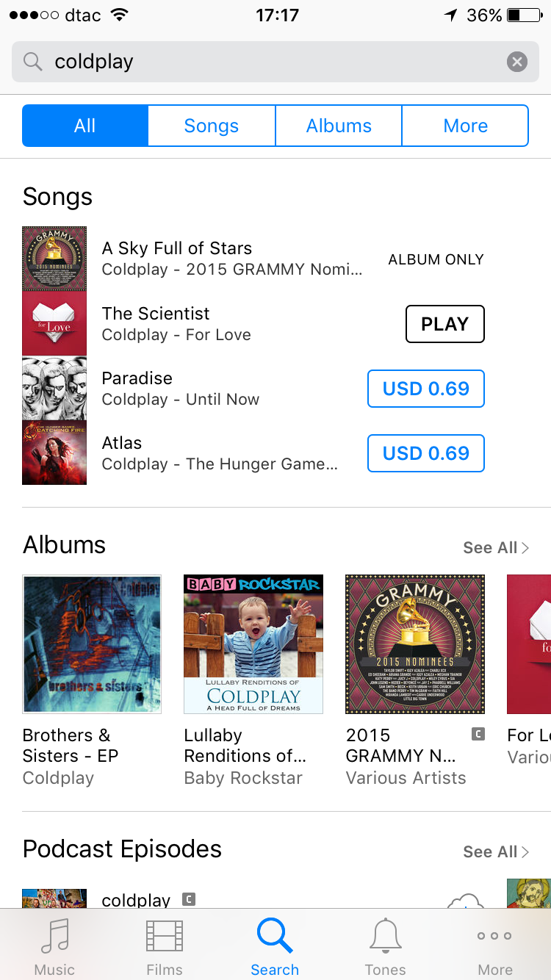Buy Atlas for USD 0.69
Viewport: 551px width, 980px height.
pos(426,453)
